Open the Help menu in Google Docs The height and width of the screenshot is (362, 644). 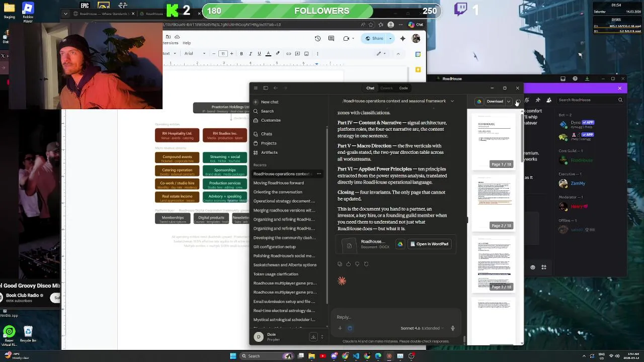pyautogui.click(x=187, y=43)
